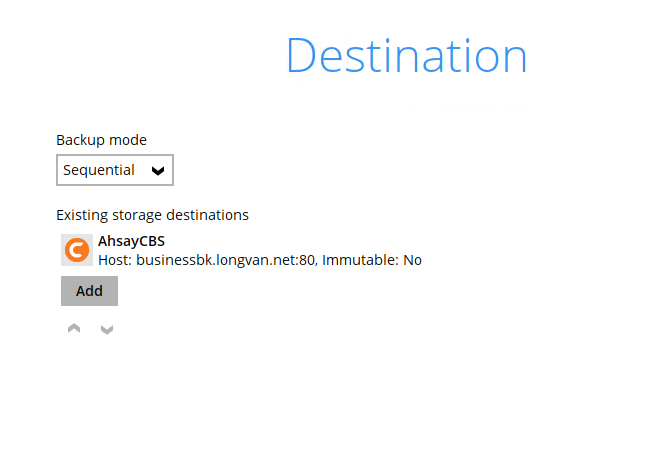664x466 pixels.
Task: Click the gray tile behind AhsayCBS logo
Action: [x=77, y=250]
